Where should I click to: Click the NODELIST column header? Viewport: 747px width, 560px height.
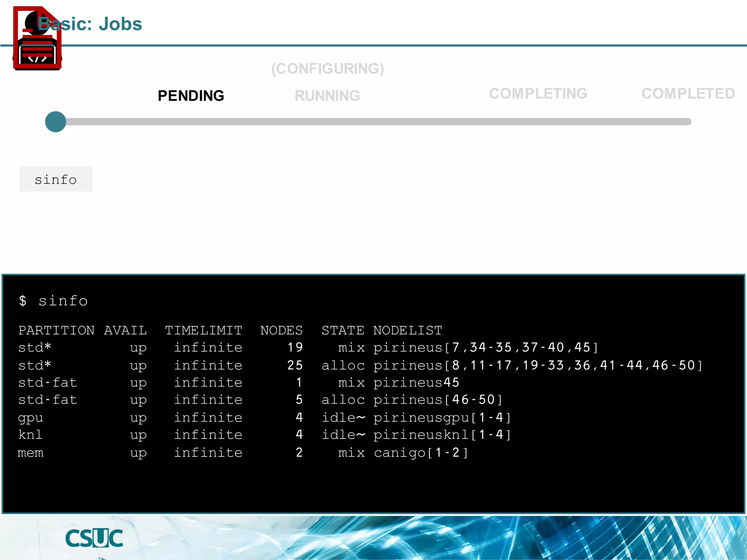(x=407, y=330)
